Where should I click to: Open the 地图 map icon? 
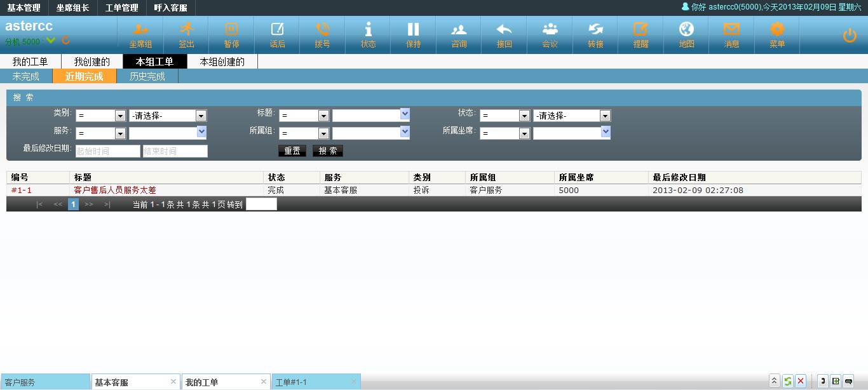[x=686, y=29]
